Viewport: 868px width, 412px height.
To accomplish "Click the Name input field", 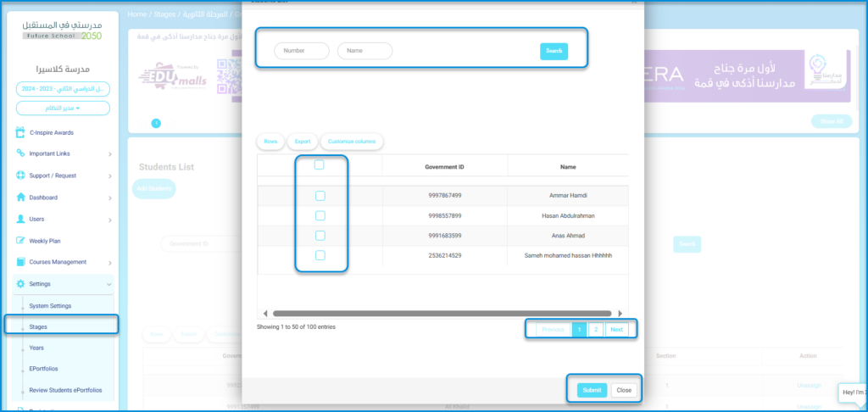I will coord(364,51).
